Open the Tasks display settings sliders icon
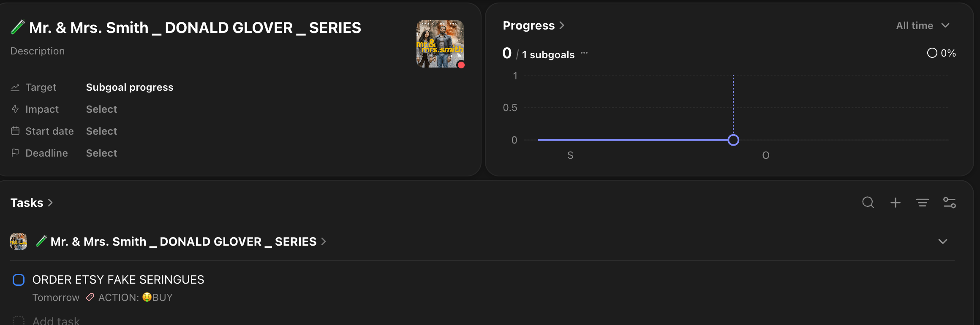This screenshot has height=325, width=980. pos(950,203)
